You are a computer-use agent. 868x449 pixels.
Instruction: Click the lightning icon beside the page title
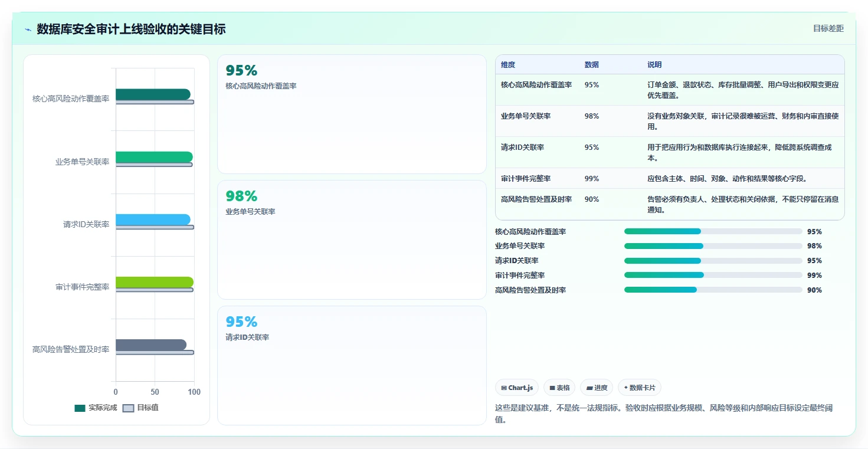coord(28,30)
